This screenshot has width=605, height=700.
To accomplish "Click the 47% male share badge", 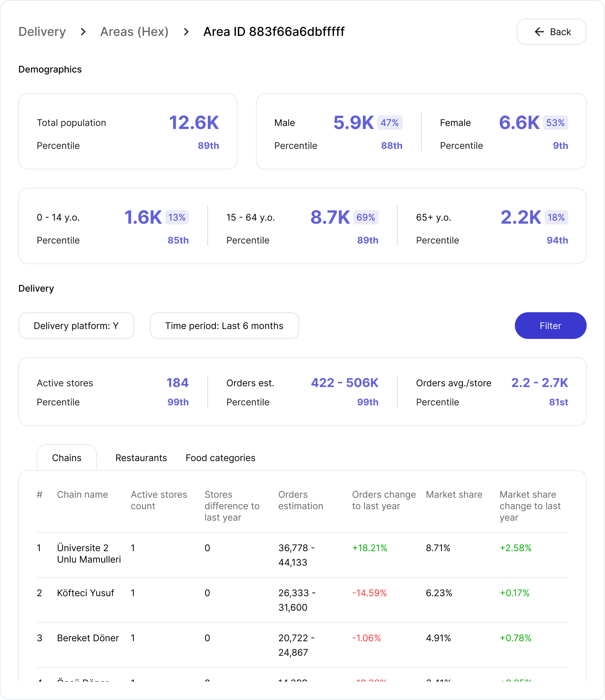I will [390, 123].
